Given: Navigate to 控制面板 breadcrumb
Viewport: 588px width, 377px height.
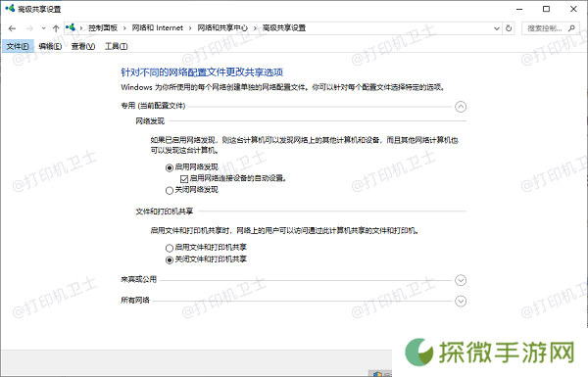Looking at the screenshot, I should (103, 28).
